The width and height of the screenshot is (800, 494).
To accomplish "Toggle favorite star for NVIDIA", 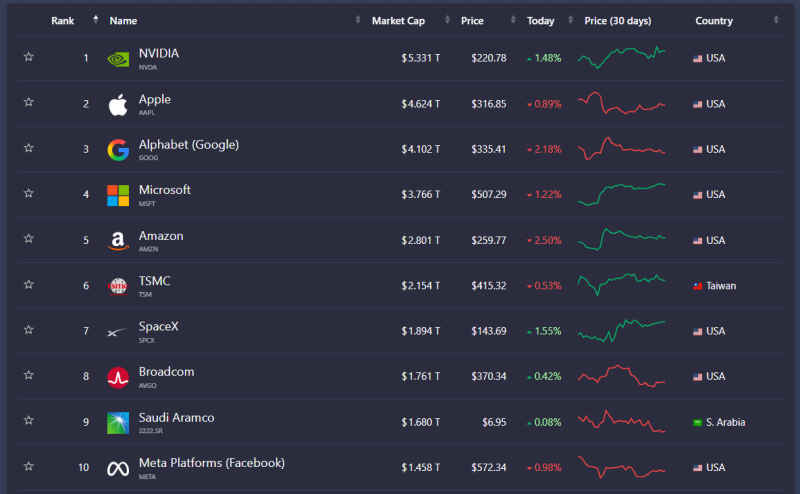I will [x=29, y=57].
